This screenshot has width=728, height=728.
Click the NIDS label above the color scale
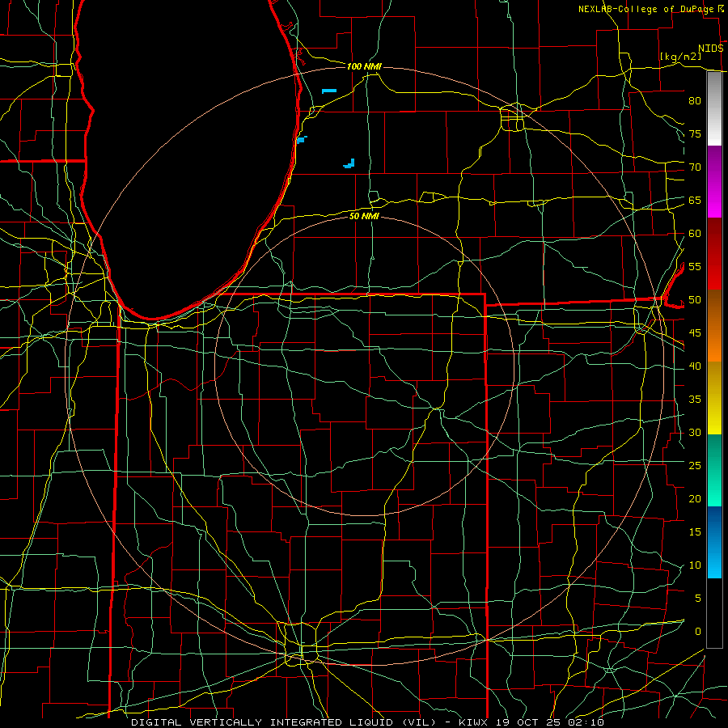[711, 49]
